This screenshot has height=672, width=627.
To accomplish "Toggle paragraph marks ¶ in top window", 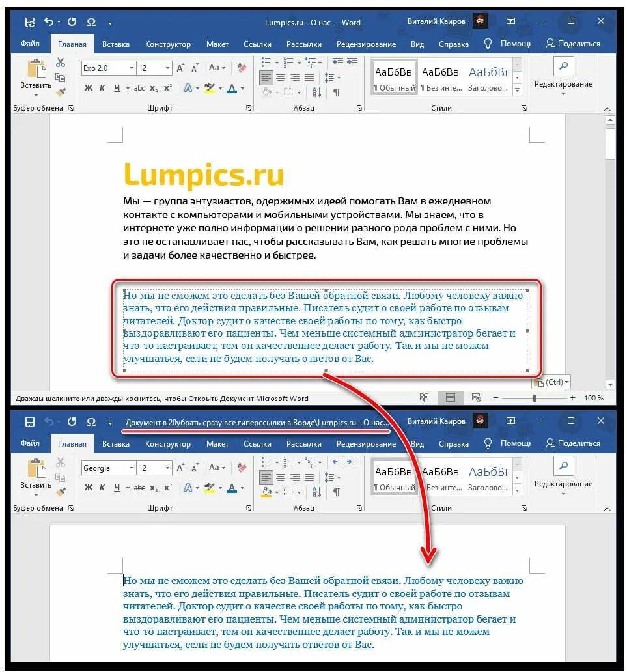I will pos(337,92).
